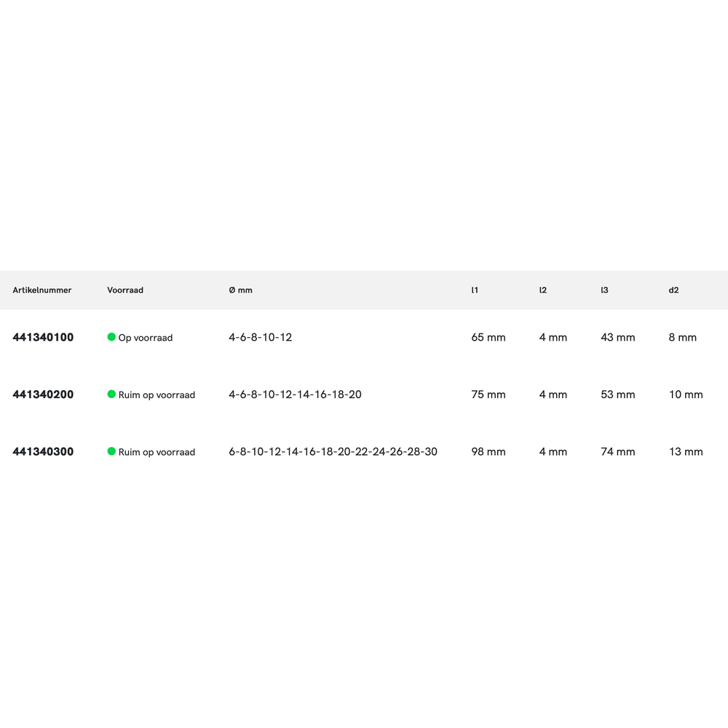Image resolution: width=728 pixels, height=728 pixels.
Task: Click the green stock dot for 441340300
Action: [x=111, y=451]
